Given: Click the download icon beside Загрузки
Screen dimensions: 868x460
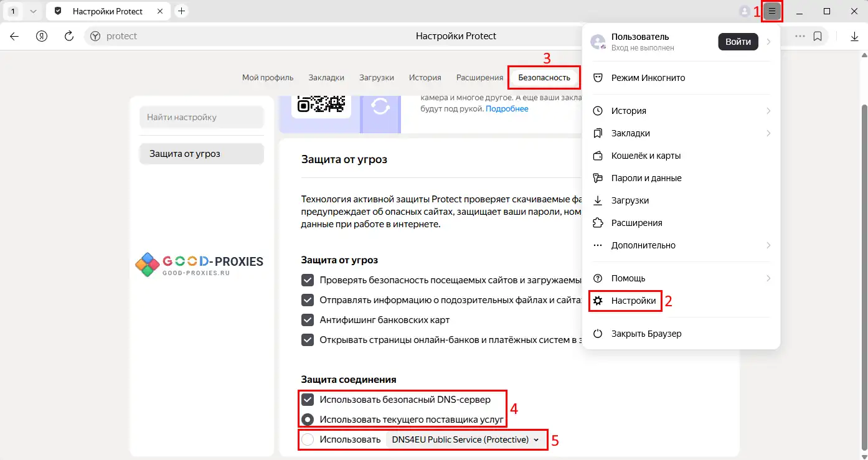Looking at the screenshot, I should [x=598, y=200].
